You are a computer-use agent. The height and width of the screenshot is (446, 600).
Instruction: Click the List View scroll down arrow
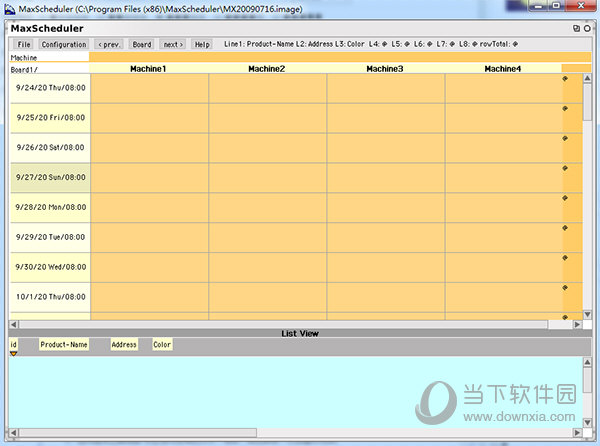pyautogui.click(x=587, y=422)
